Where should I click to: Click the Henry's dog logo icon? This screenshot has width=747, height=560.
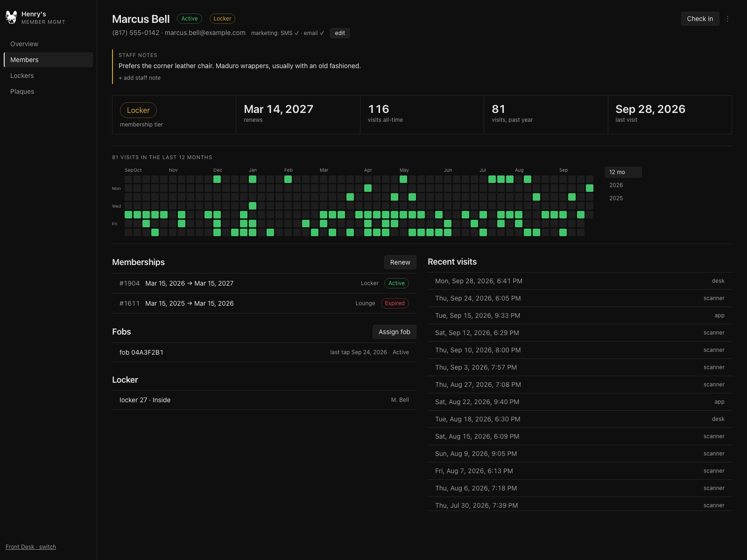point(11,17)
